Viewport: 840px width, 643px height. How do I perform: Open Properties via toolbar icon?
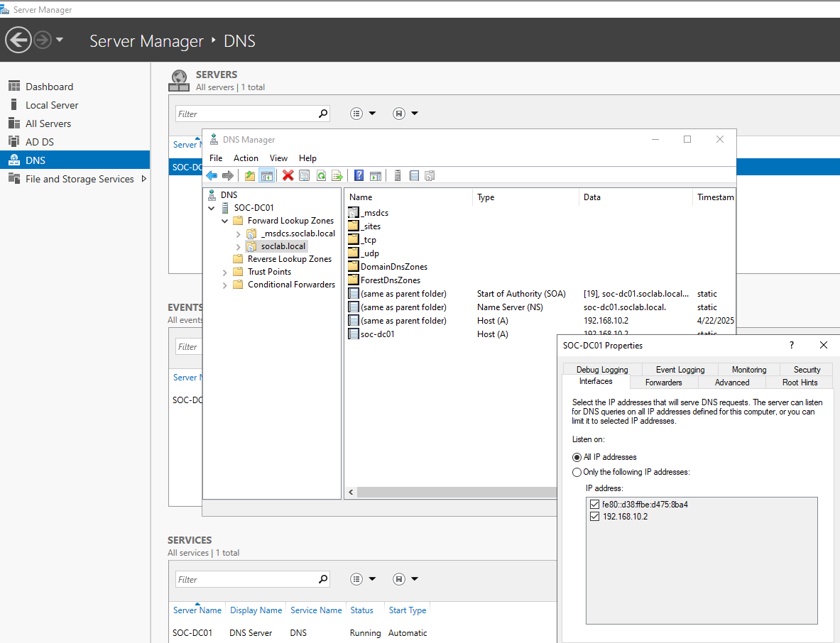(x=305, y=175)
